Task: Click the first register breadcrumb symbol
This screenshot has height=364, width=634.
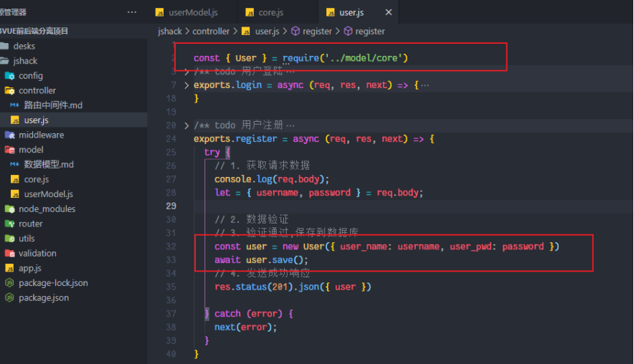Action: tap(317, 31)
